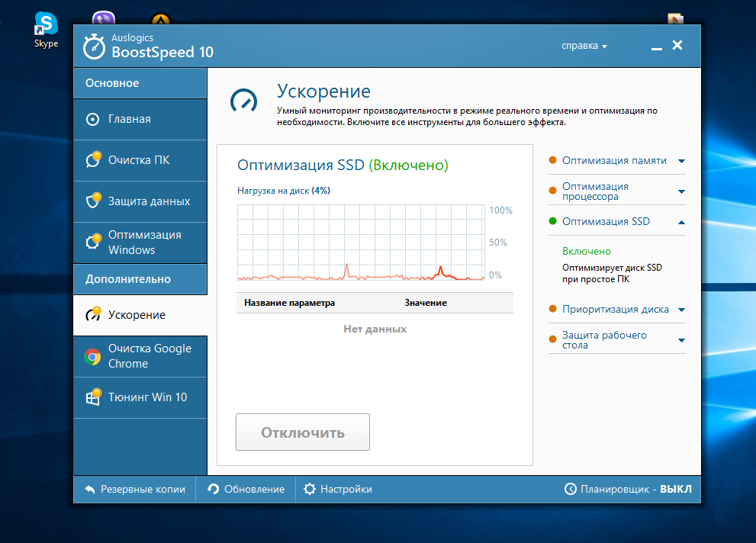Click the Очистка ПК sidebar icon
This screenshot has width=756, height=543.
click(x=93, y=159)
